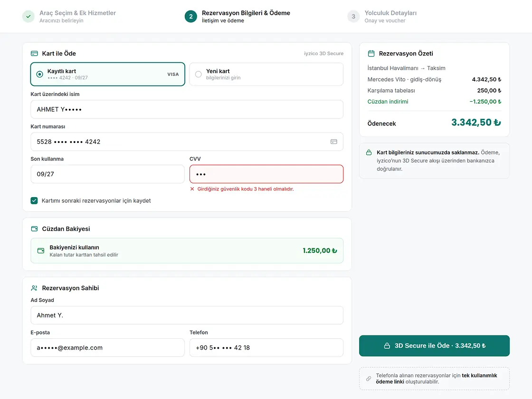Click the −1.250,00 ₺ discount value
This screenshot has height=399, width=532.
485,102
